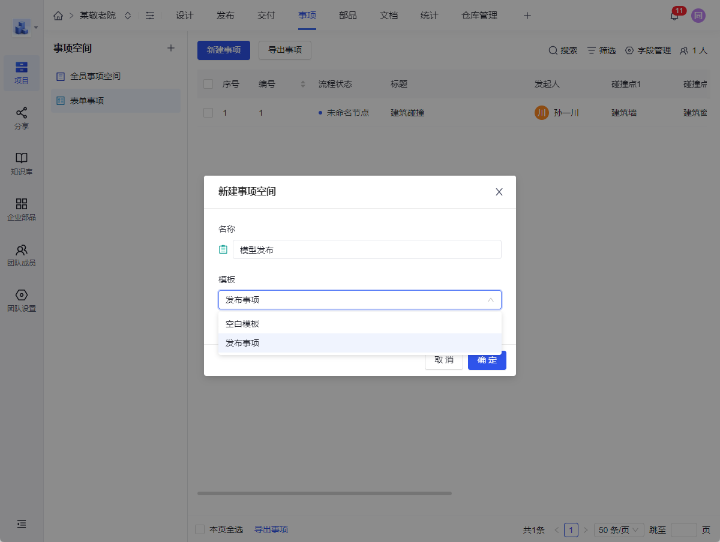Open the 知识库 book icon in sidebar

[21, 158]
